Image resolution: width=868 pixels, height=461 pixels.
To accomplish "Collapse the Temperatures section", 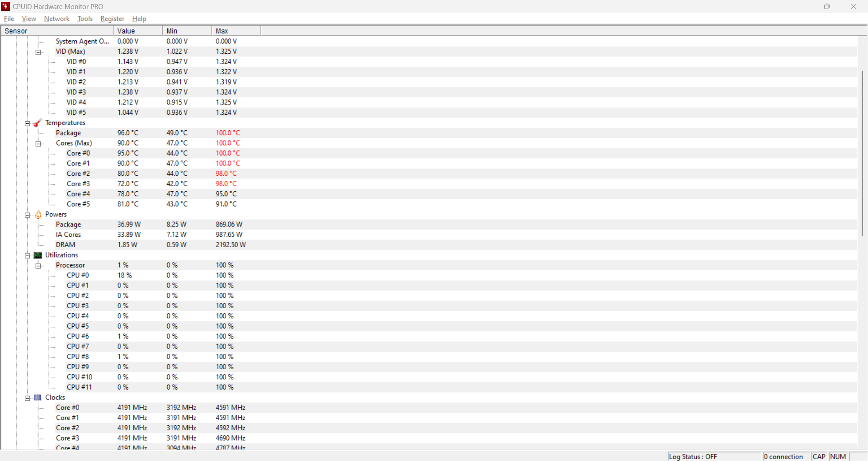I will pyautogui.click(x=27, y=123).
